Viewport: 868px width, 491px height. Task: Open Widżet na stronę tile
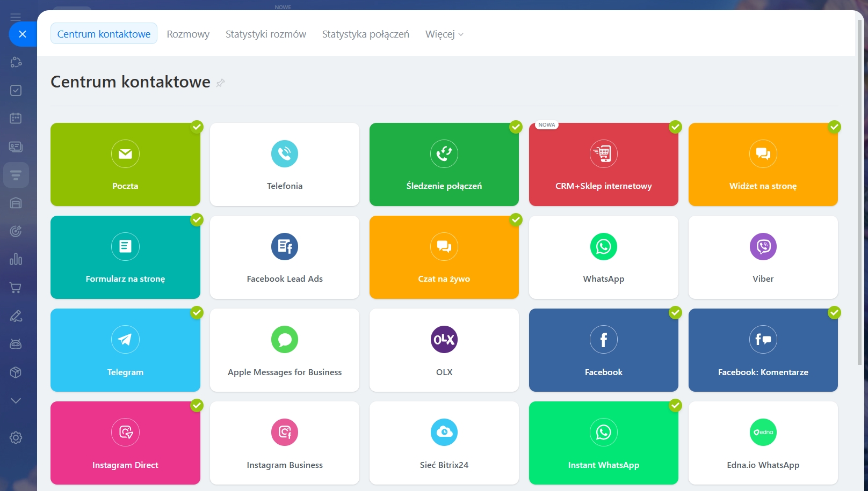click(x=763, y=164)
